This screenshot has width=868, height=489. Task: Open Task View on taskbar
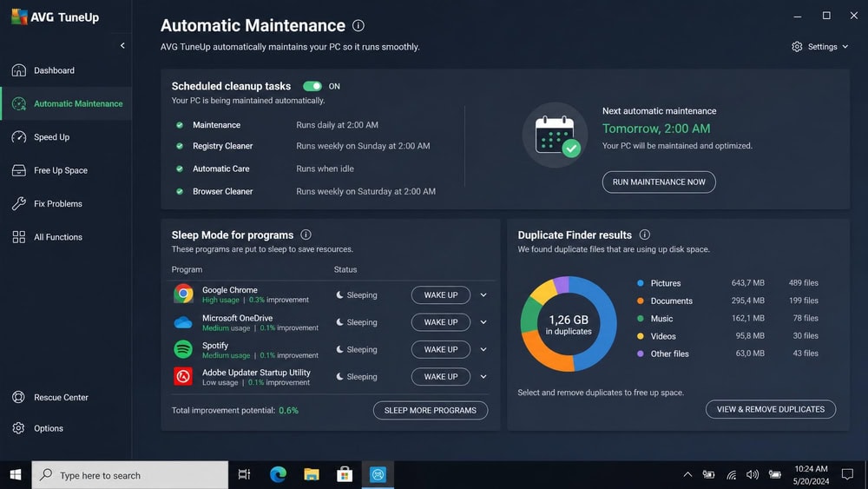tap(244, 474)
